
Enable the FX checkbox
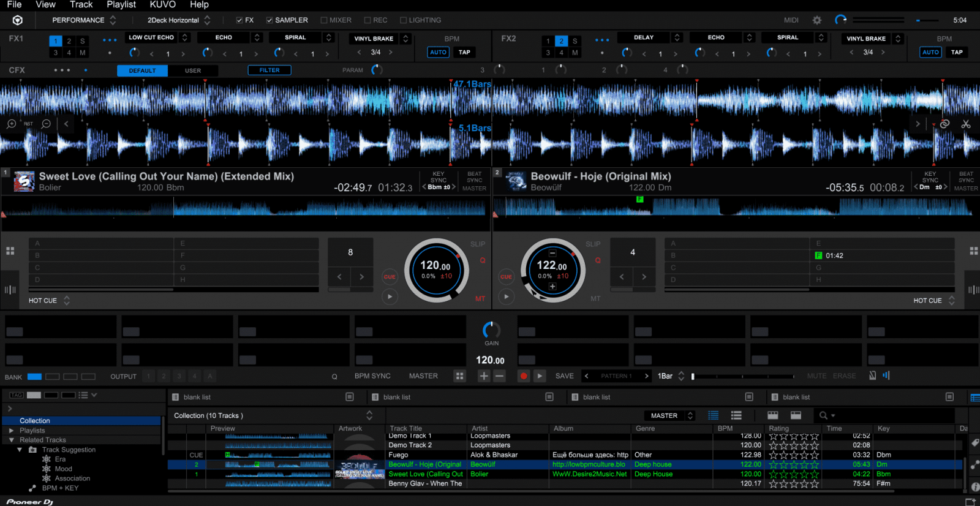[x=239, y=20]
